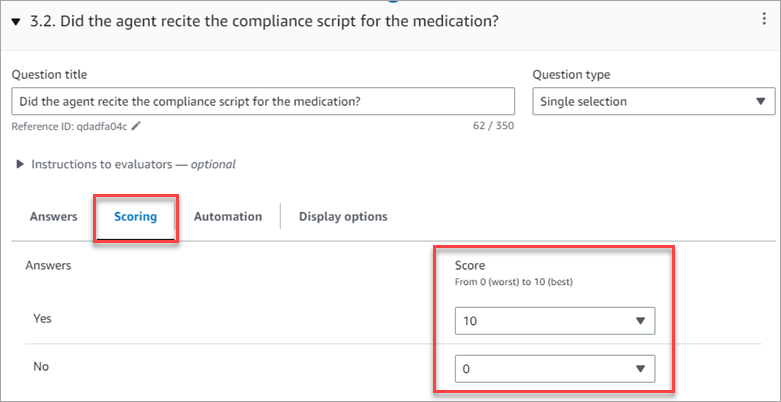The height and width of the screenshot is (402, 781).
Task: Open the Question type dropdown
Action: tap(653, 101)
